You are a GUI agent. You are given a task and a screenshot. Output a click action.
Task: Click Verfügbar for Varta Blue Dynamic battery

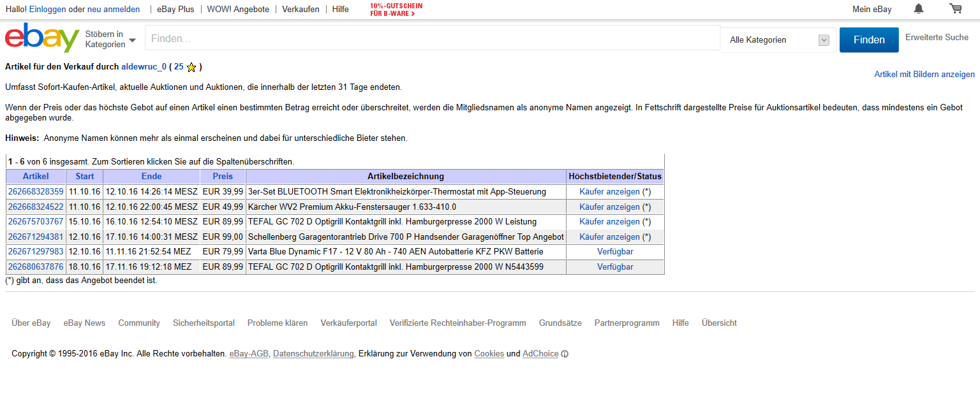point(615,252)
